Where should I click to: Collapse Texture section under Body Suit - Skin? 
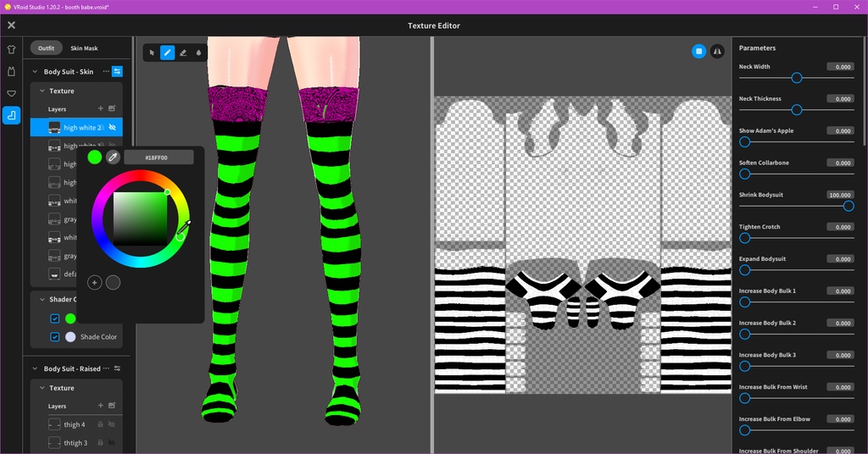point(42,91)
